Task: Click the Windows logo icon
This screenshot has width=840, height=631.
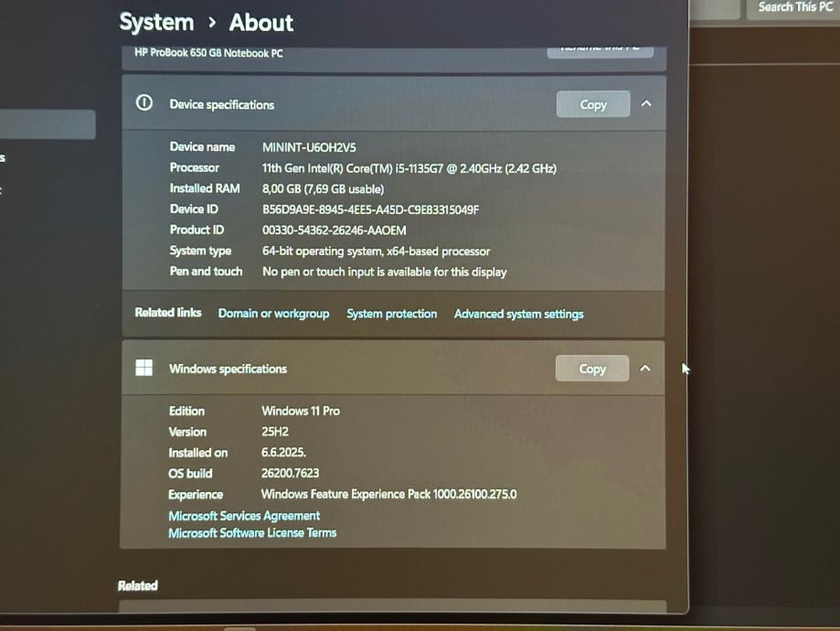Action: coord(144,368)
